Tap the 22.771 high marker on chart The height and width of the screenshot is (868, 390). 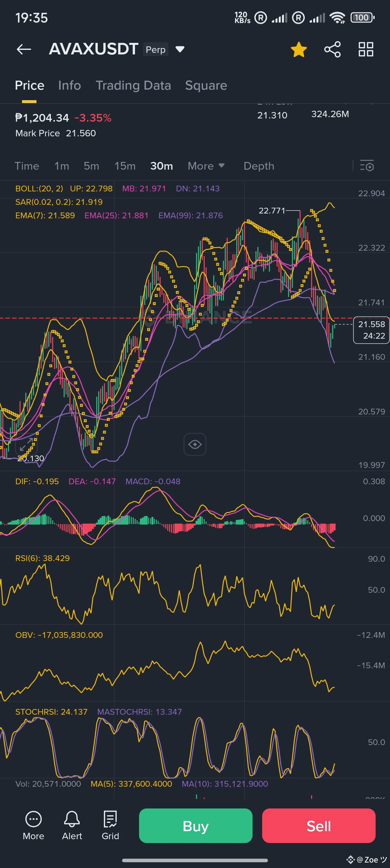point(272,211)
